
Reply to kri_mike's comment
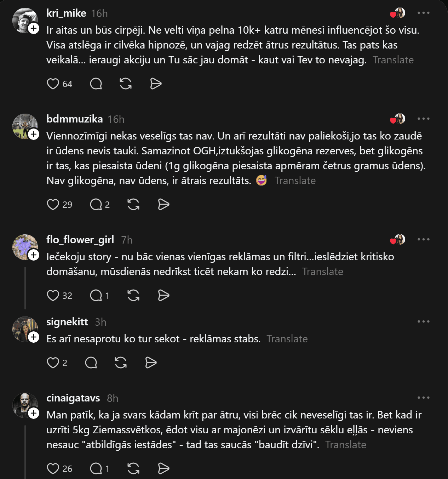[x=96, y=84]
